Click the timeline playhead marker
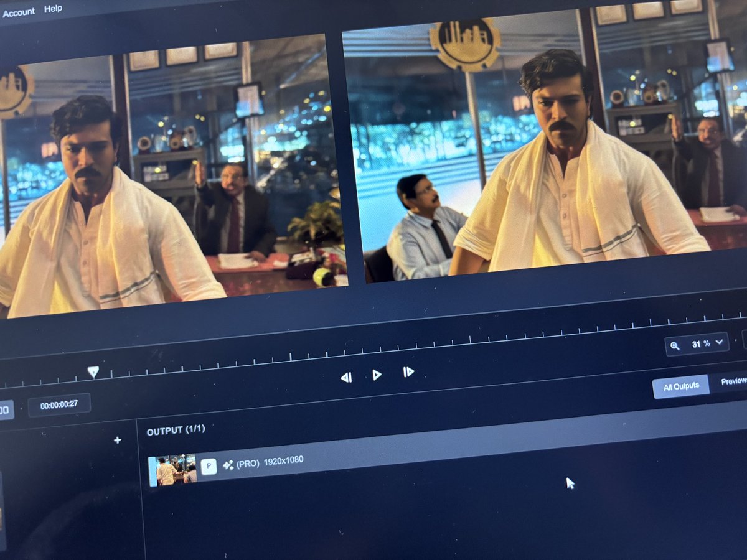This screenshot has width=747, height=560. (93, 372)
